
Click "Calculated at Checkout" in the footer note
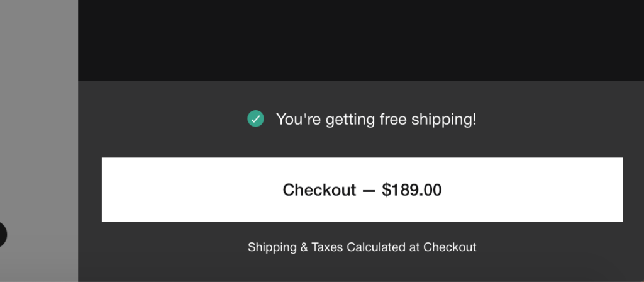pyautogui.click(x=411, y=247)
